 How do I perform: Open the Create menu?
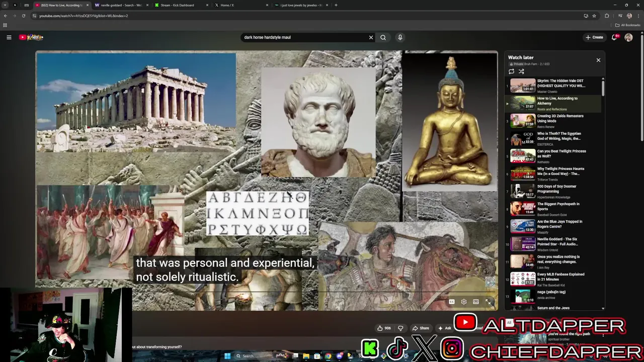point(594,37)
